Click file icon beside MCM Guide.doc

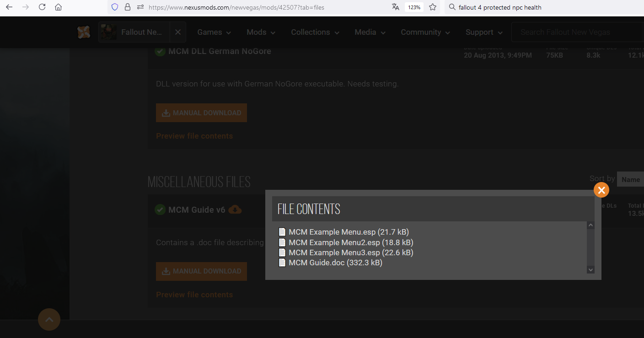(282, 263)
